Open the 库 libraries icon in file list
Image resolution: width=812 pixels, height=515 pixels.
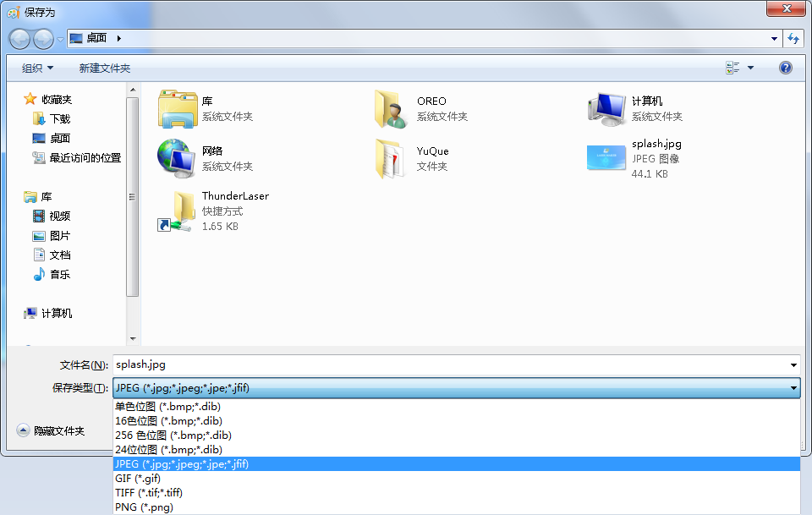click(176, 109)
